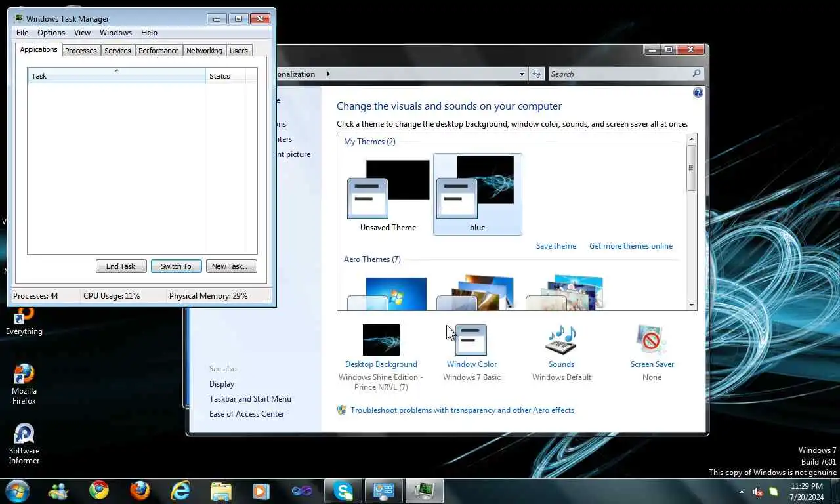Launch Internet Explorer from the taskbar
This screenshot has width=840, height=504.
coord(180,490)
